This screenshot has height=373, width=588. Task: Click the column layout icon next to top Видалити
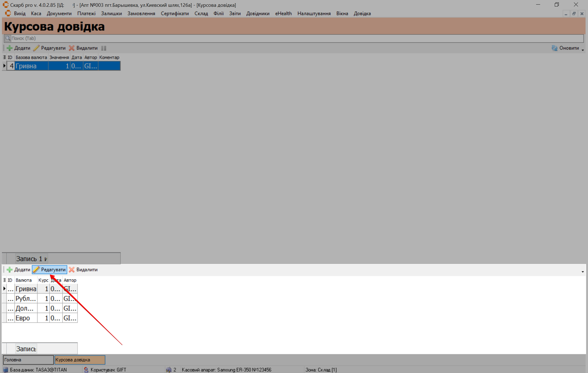[x=104, y=48]
